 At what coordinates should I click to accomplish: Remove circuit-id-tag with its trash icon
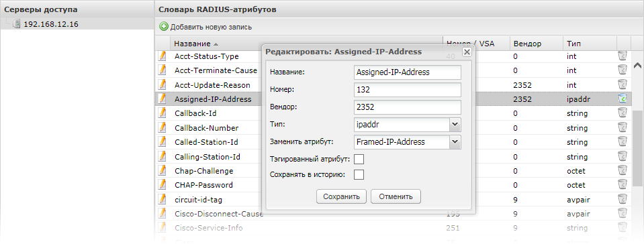(x=623, y=199)
